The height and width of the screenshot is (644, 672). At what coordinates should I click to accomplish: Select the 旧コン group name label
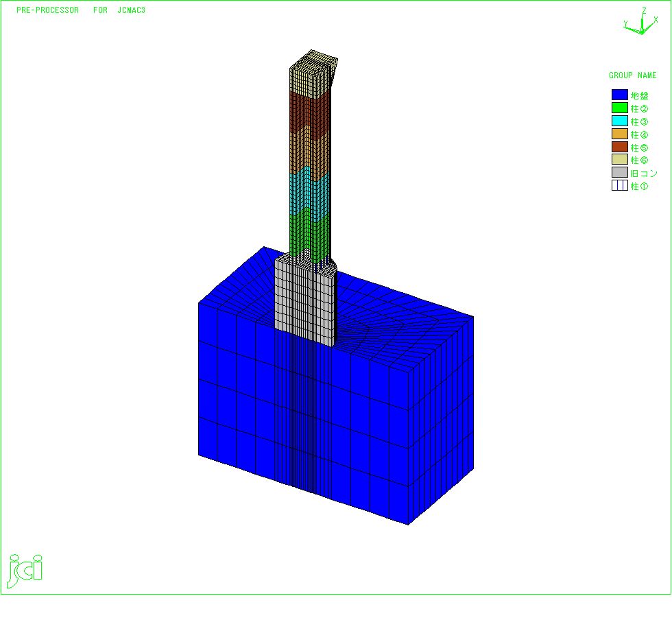pyautogui.click(x=644, y=174)
